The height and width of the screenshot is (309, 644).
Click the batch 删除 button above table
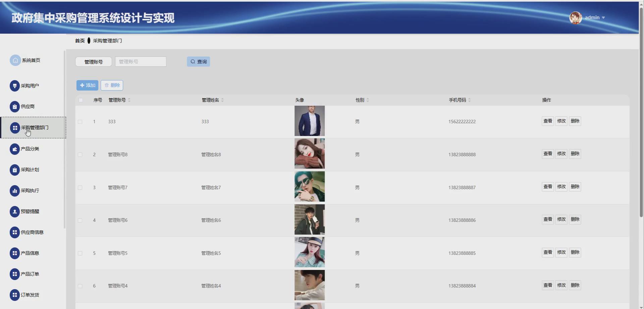tap(112, 85)
